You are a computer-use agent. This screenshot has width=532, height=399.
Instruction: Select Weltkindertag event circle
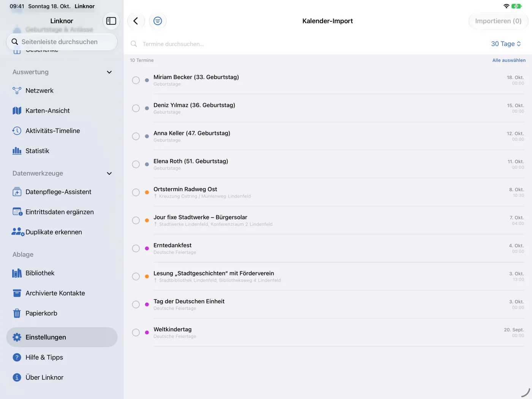click(136, 332)
